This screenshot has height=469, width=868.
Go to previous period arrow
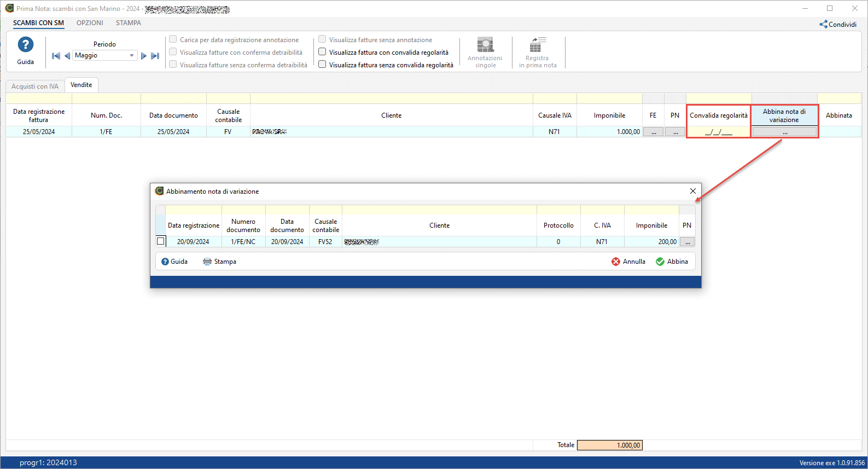pos(67,56)
